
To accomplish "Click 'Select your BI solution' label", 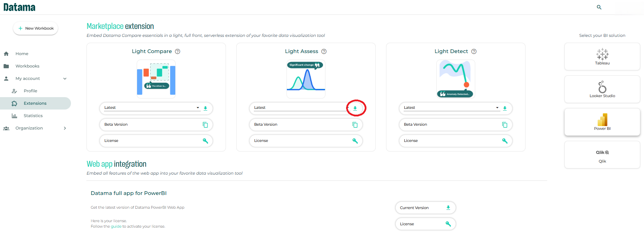I will click(602, 35).
